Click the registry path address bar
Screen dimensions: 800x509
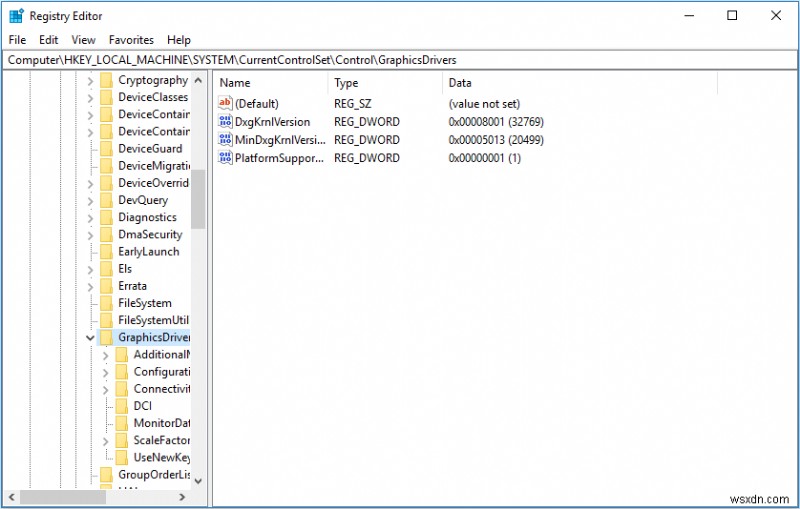(399, 60)
